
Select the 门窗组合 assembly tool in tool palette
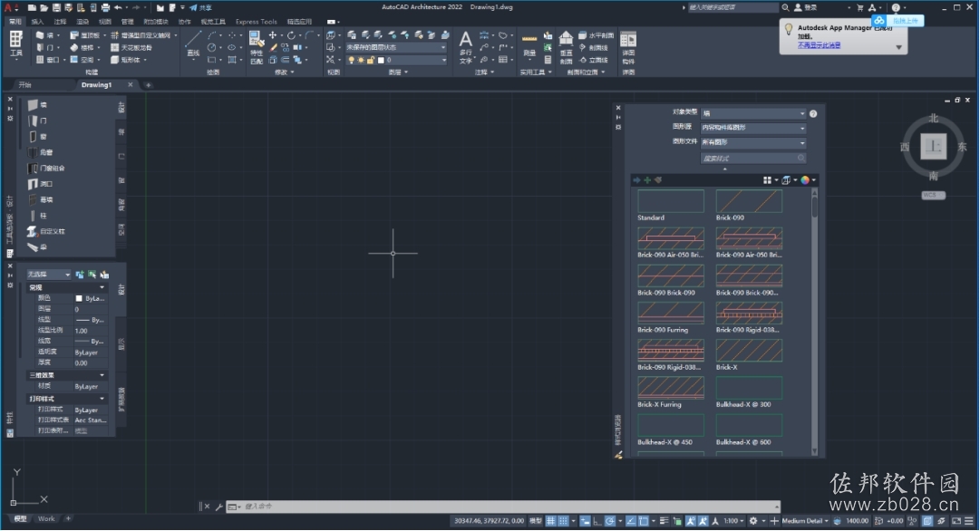click(46, 168)
